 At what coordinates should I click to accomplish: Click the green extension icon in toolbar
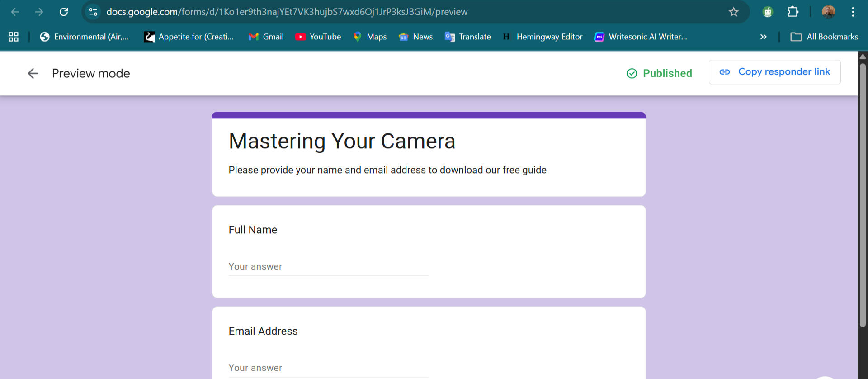(768, 12)
